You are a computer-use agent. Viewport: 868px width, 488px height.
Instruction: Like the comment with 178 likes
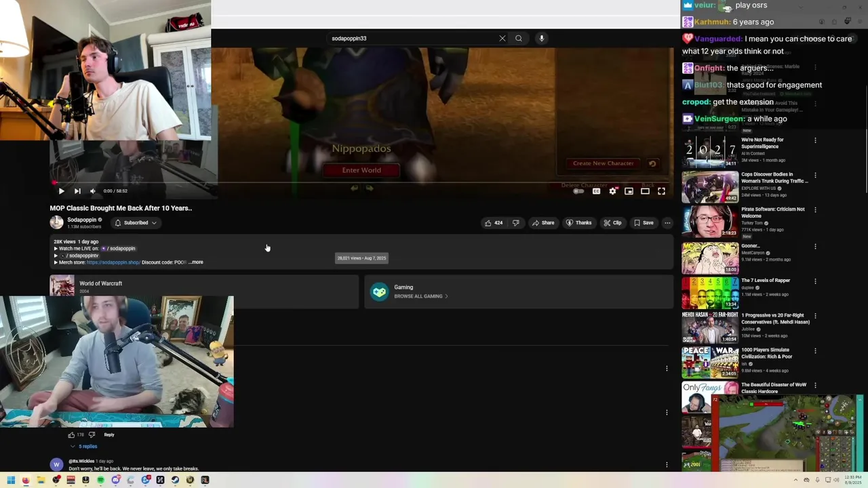click(71, 434)
